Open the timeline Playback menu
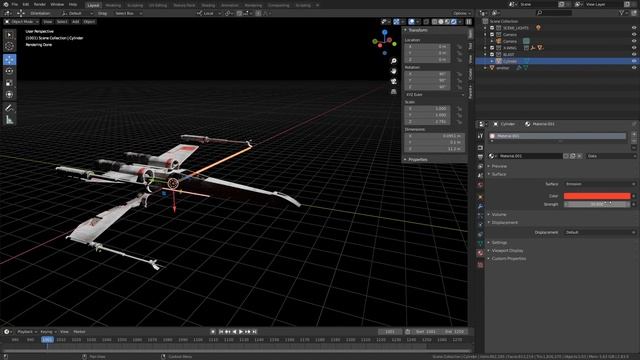This screenshot has width=640, height=360. 27,332
